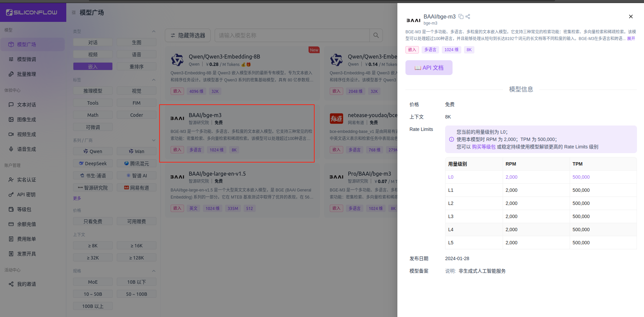Copy the BAAI/bge-m3 model name
Screen dimensions: 644x317
click(x=461, y=16)
